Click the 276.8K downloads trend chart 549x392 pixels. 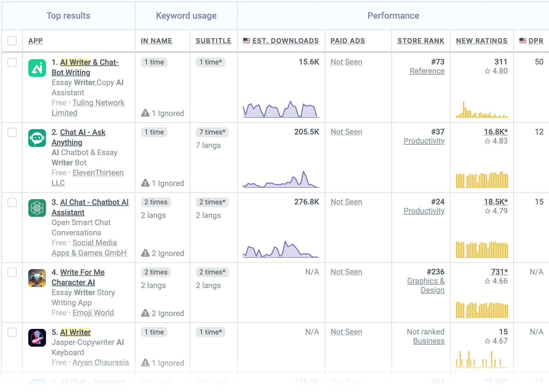(281, 249)
